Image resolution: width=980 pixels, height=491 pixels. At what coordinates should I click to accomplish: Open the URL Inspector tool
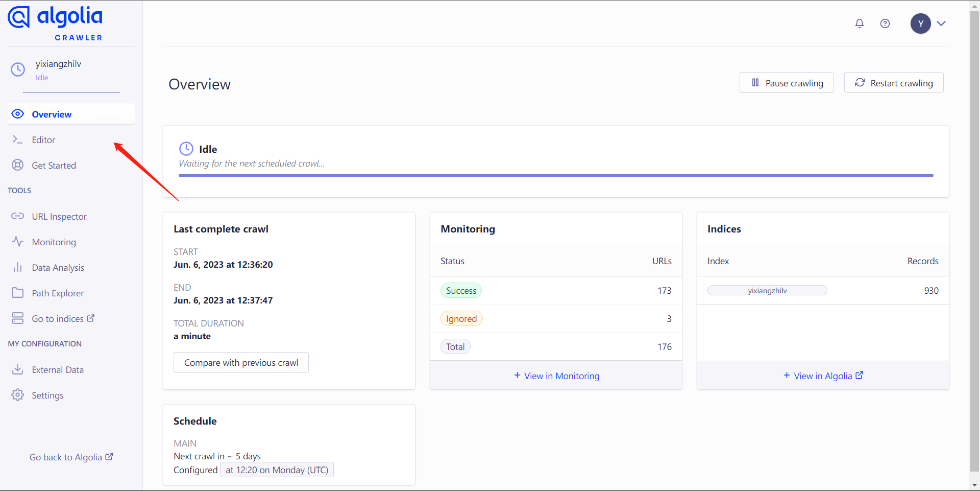tap(59, 217)
